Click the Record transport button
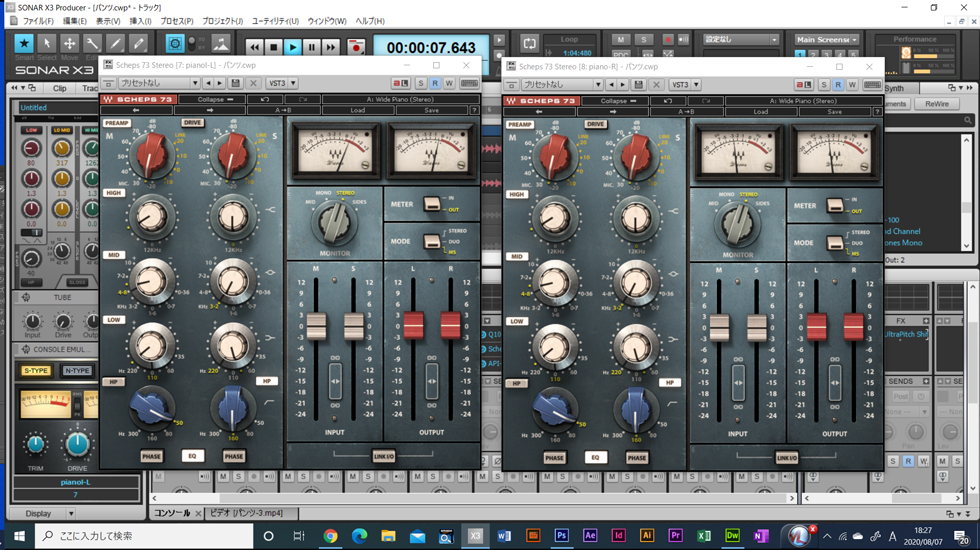The height and width of the screenshot is (550, 980). (356, 47)
